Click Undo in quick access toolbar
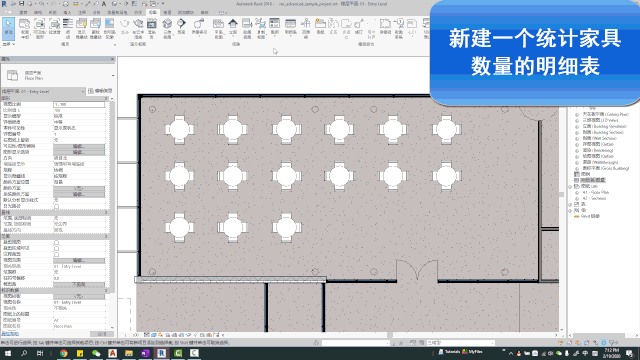The height and width of the screenshot is (360, 640). click(x=41, y=4)
